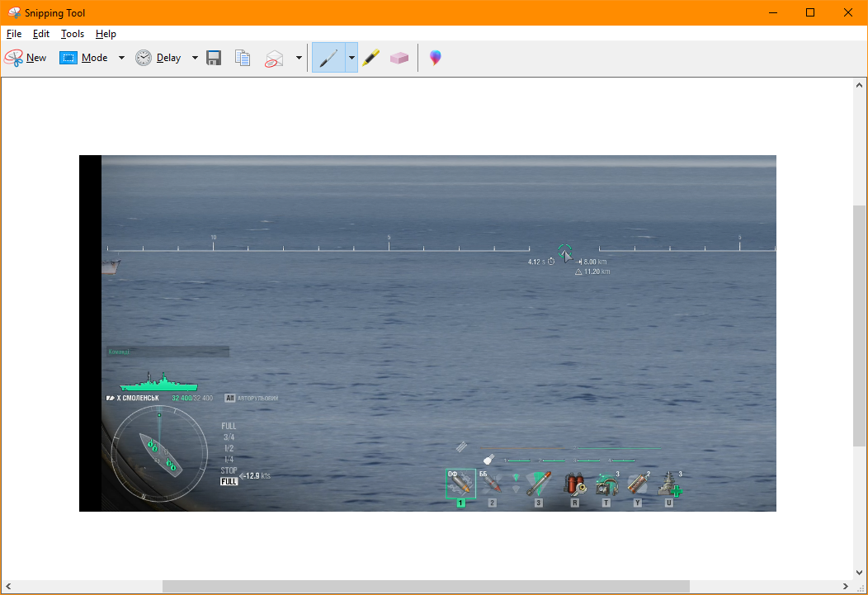
Task: Open the Tools menu
Action: click(x=73, y=34)
